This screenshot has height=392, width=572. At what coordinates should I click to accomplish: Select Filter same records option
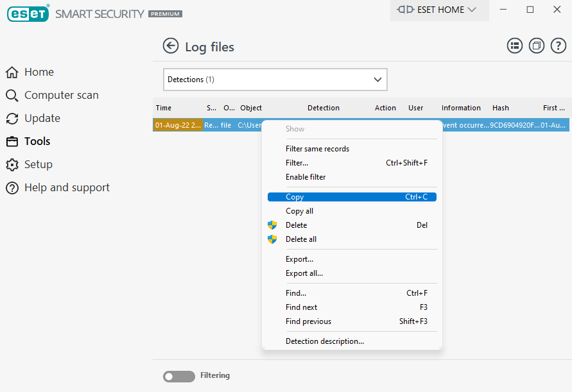[317, 149]
